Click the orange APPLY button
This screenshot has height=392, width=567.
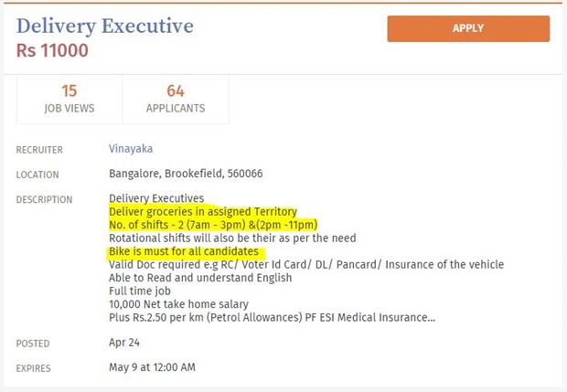tap(468, 28)
